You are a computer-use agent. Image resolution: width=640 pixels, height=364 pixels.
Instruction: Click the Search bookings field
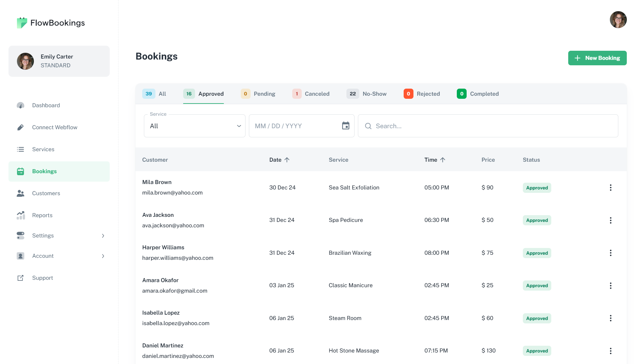[488, 126]
